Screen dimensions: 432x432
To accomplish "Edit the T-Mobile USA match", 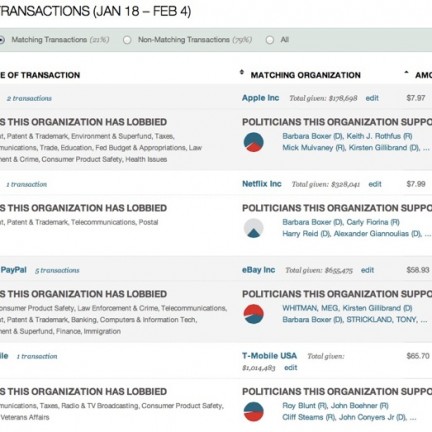I will click(291, 367).
